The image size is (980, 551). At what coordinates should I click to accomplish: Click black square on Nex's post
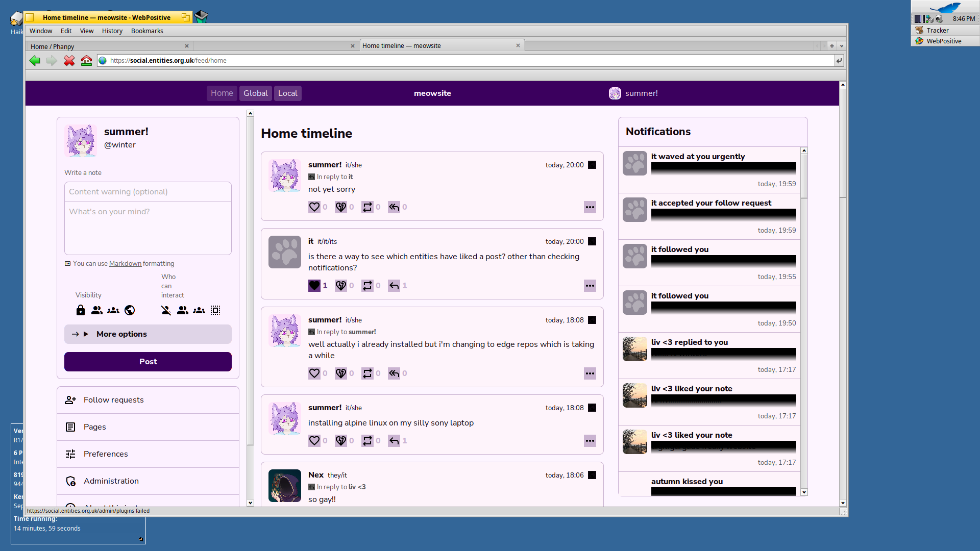pyautogui.click(x=592, y=475)
